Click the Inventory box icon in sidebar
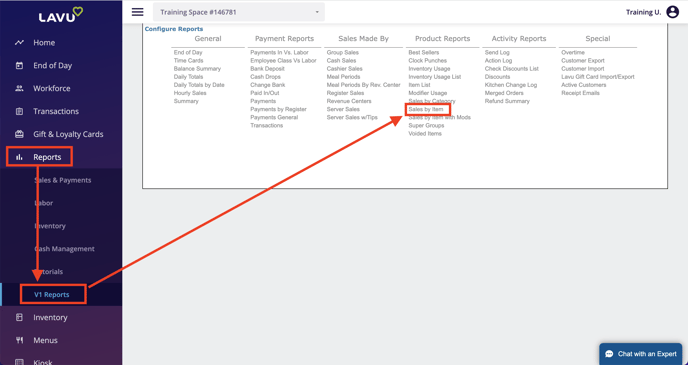688x365 pixels. point(19,317)
